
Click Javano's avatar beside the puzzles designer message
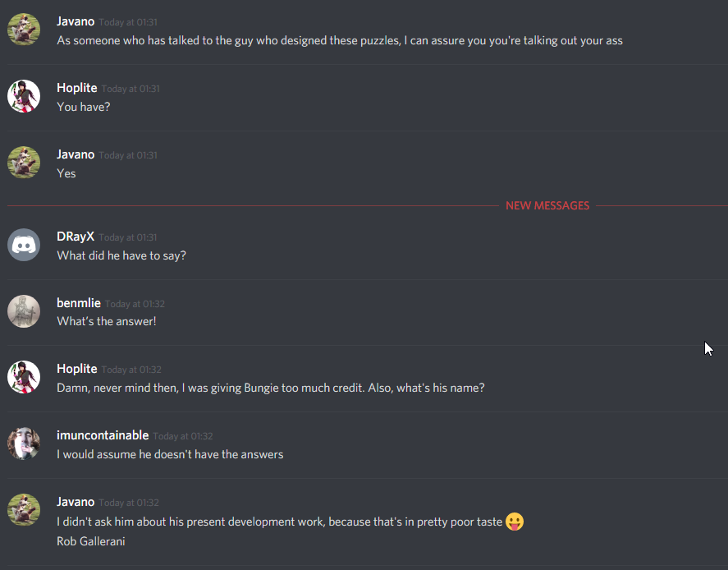pos(24,30)
